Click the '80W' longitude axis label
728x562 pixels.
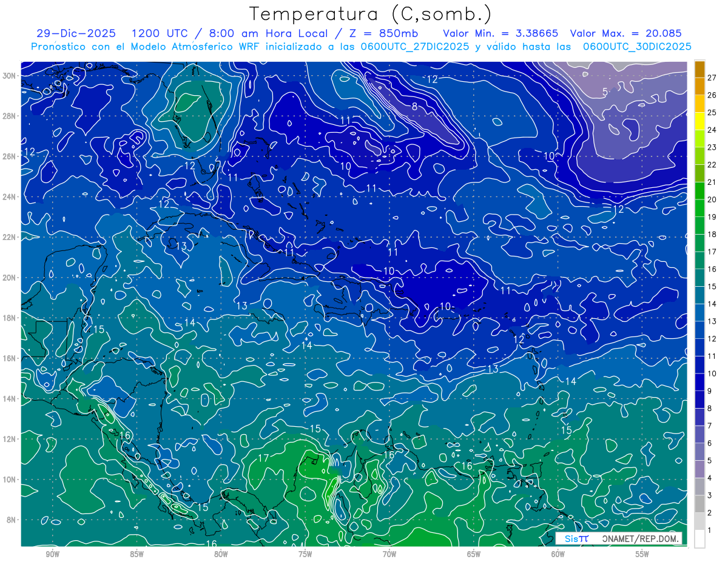pos(221,554)
